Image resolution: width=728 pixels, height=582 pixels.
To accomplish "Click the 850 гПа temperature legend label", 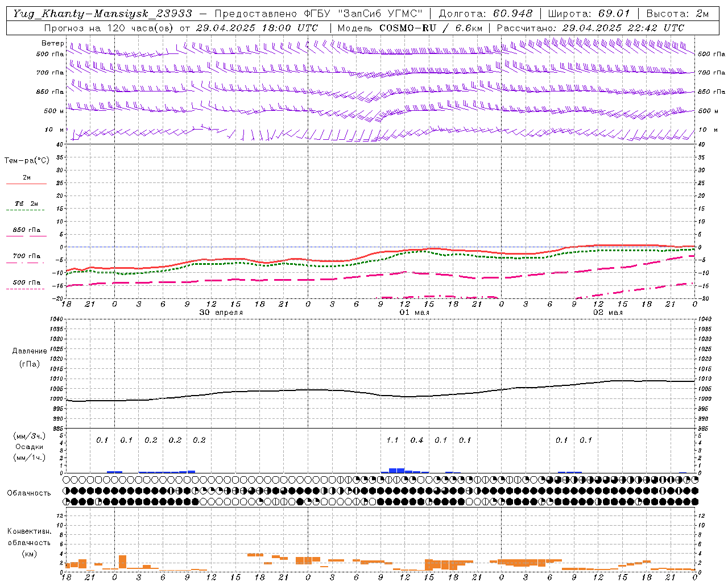I will pos(27,230).
